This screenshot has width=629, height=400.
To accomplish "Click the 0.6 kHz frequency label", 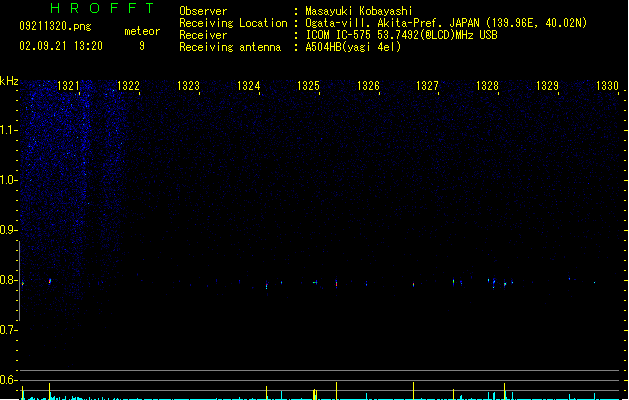I will [x=8, y=380].
